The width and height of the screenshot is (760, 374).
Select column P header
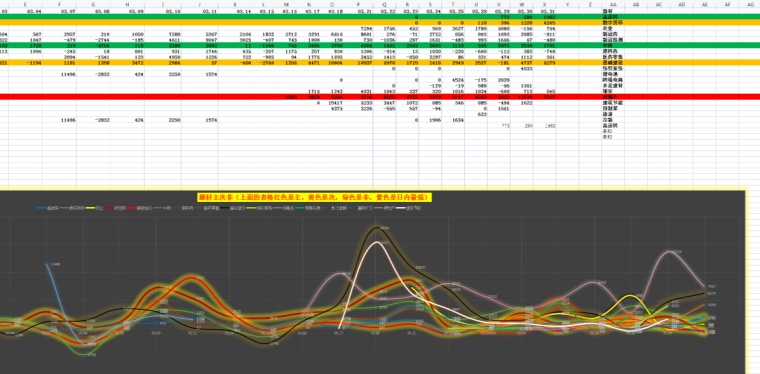(358, 4)
